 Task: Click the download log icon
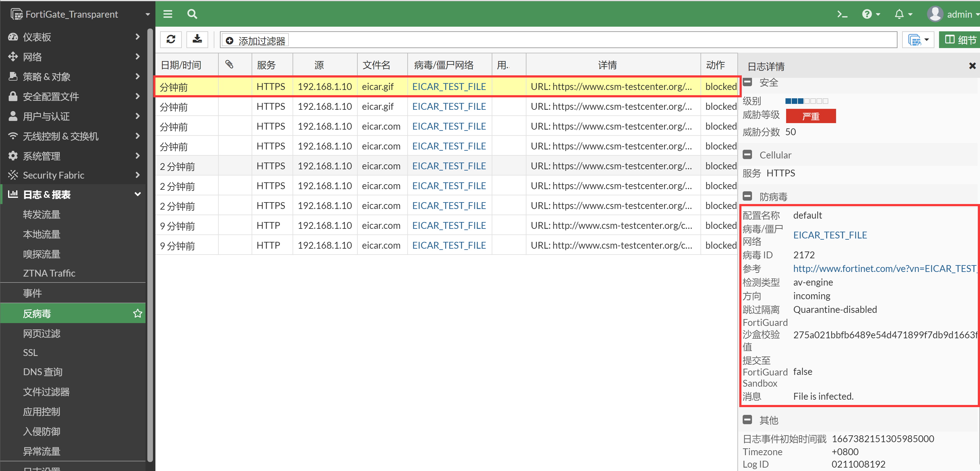pyautogui.click(x=197, y=40)
